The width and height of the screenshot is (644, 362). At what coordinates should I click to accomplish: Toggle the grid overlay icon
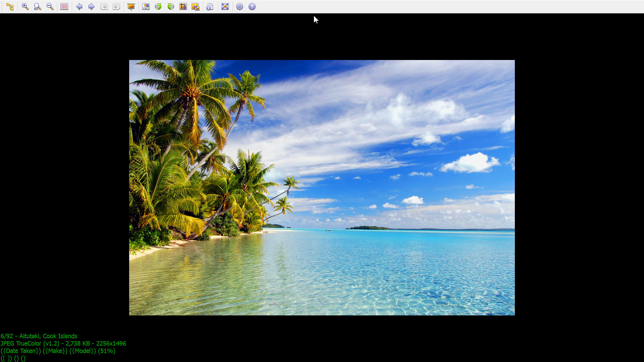click(x=64, y=7)
